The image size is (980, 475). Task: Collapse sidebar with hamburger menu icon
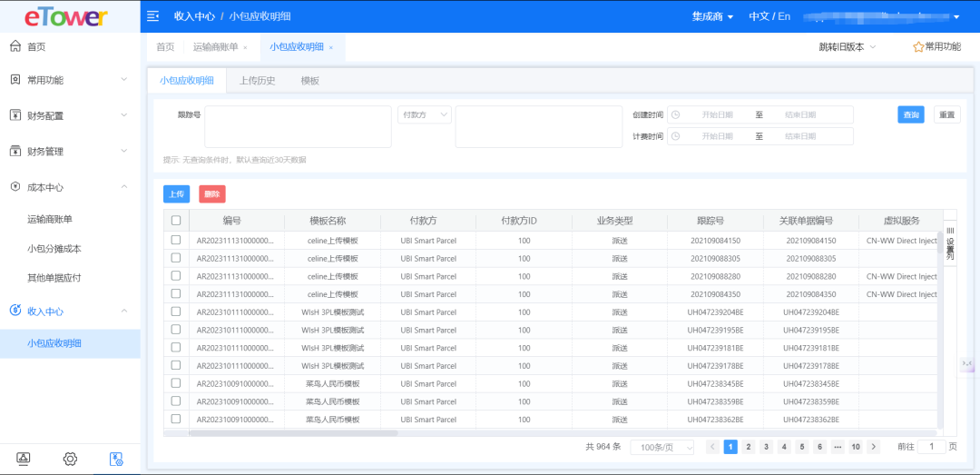[x=152, y=16]
